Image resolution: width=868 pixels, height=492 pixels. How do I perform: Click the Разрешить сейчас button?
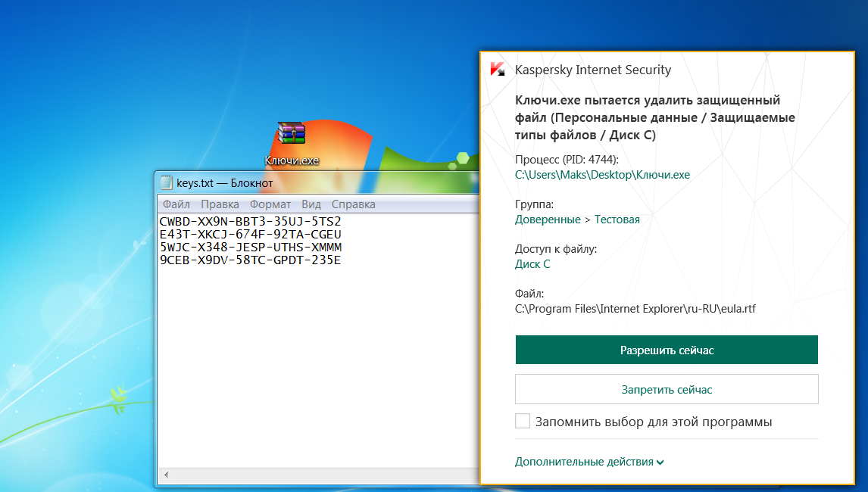point(667,350)
